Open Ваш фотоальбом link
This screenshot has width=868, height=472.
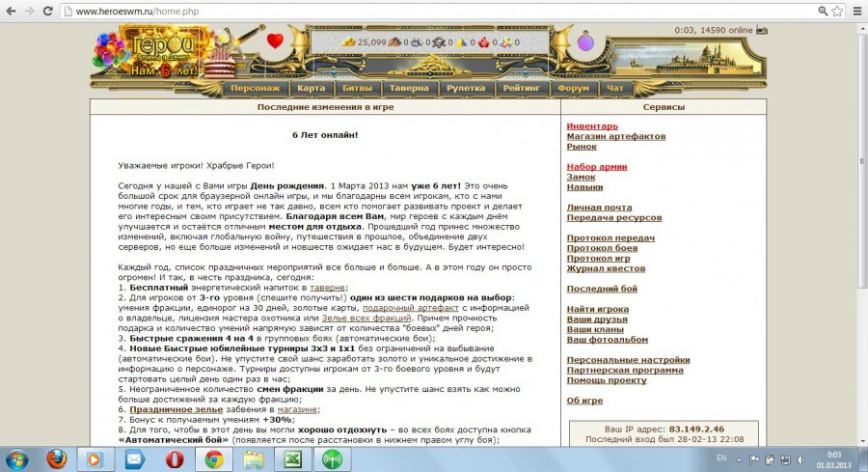[x=607, y=340]
